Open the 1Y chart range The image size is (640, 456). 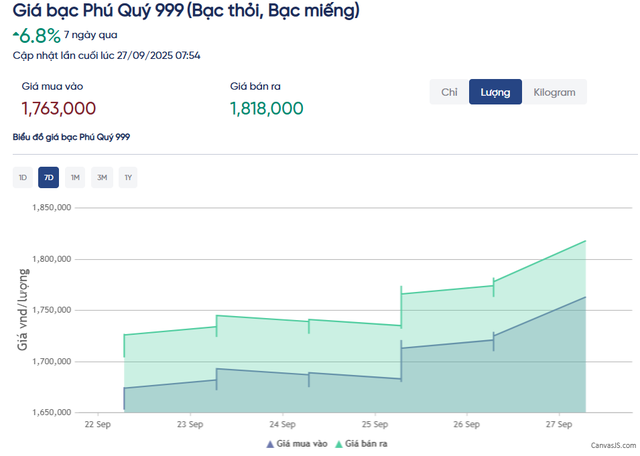coord(127,178)
